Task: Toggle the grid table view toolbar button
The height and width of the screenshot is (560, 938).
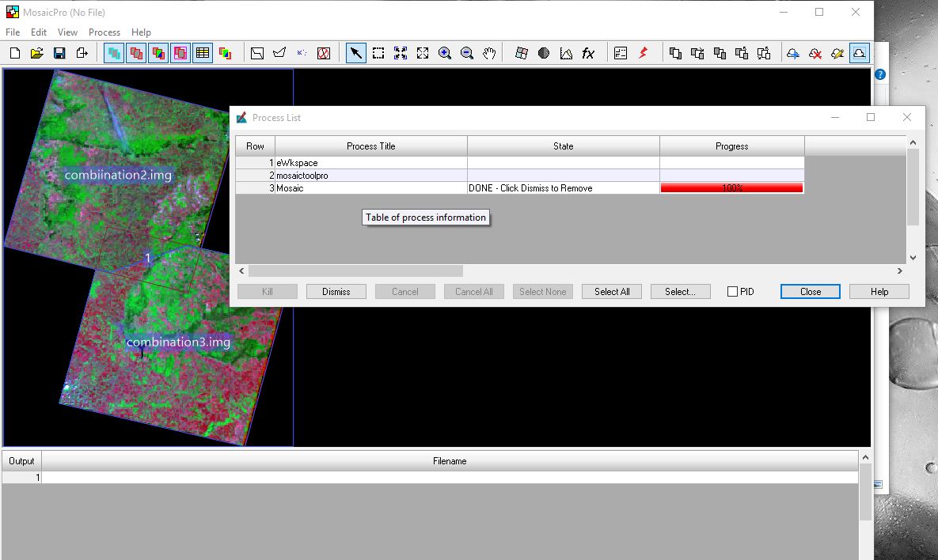Action: pos(203,53)
